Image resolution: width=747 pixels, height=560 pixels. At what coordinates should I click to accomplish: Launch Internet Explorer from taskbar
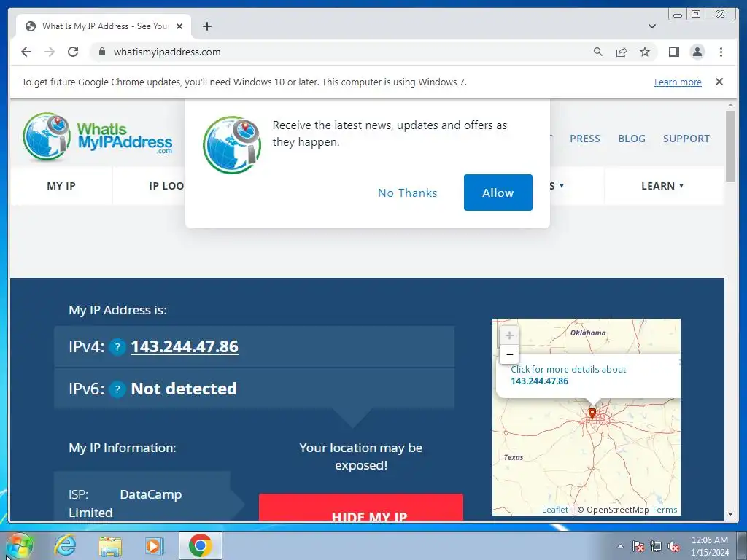65,545
